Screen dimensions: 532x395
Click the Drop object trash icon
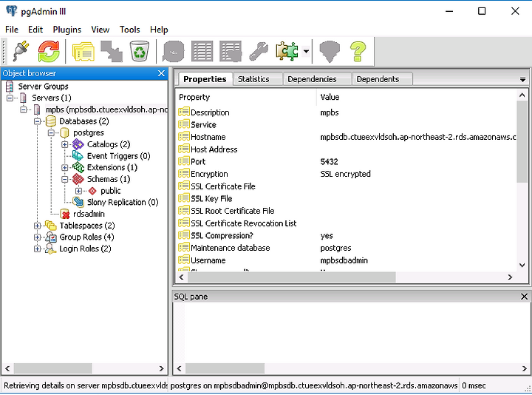[x=140, y=51]
